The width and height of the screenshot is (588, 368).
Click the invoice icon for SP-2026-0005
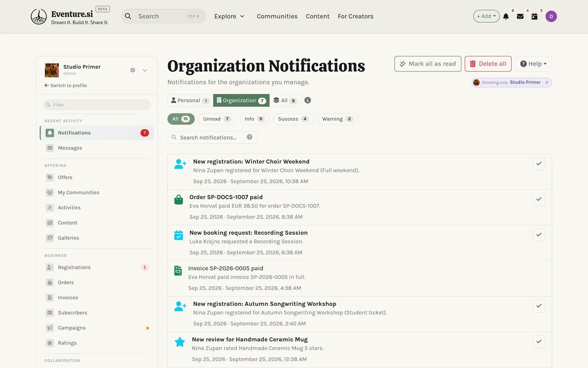point(178,271)
